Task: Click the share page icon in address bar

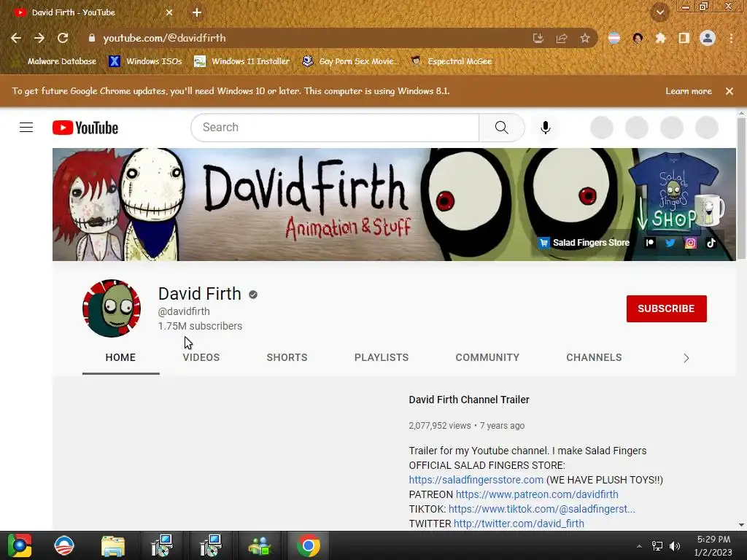Action: pos(562,38)
